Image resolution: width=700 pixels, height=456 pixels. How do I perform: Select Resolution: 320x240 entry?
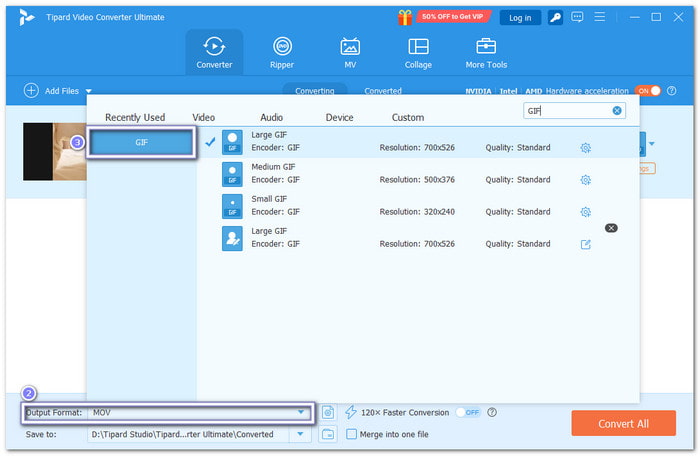[417, 212]
